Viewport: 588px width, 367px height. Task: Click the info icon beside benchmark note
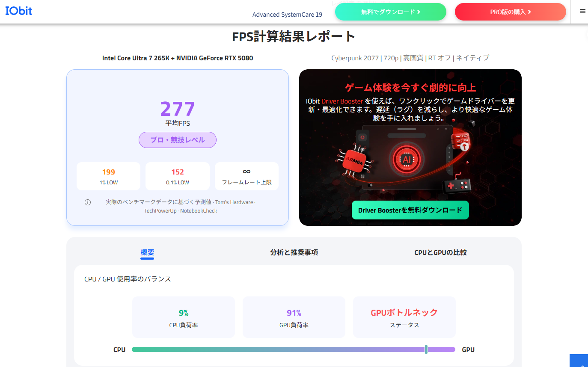coord(88,202)
